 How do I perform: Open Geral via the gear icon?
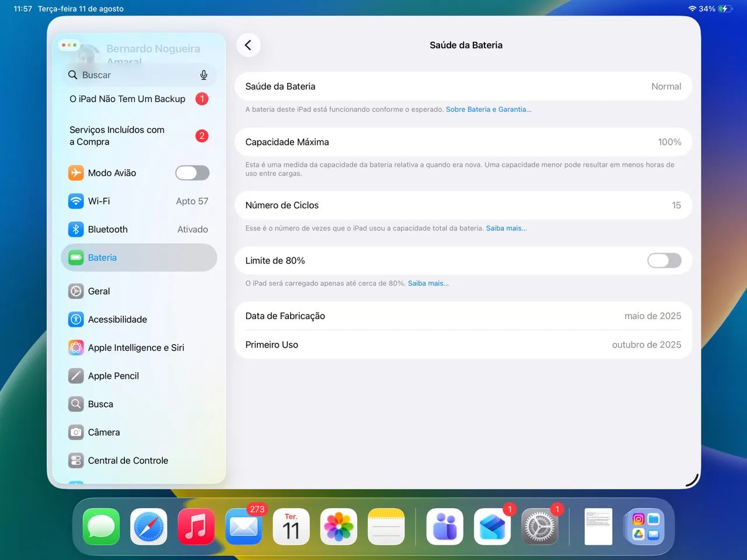click(x=76, y=291)
